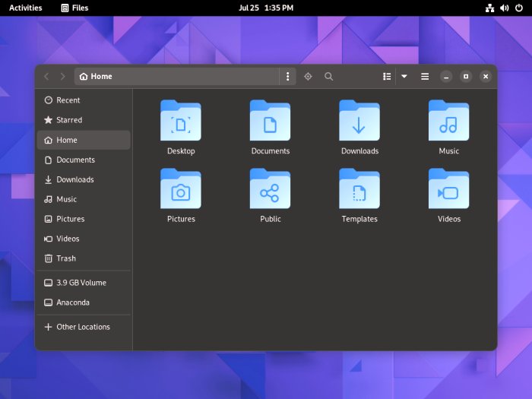The width and height of the screenshot is (532, 399).
Task: Click the Home path bar button
Action: 96,76
